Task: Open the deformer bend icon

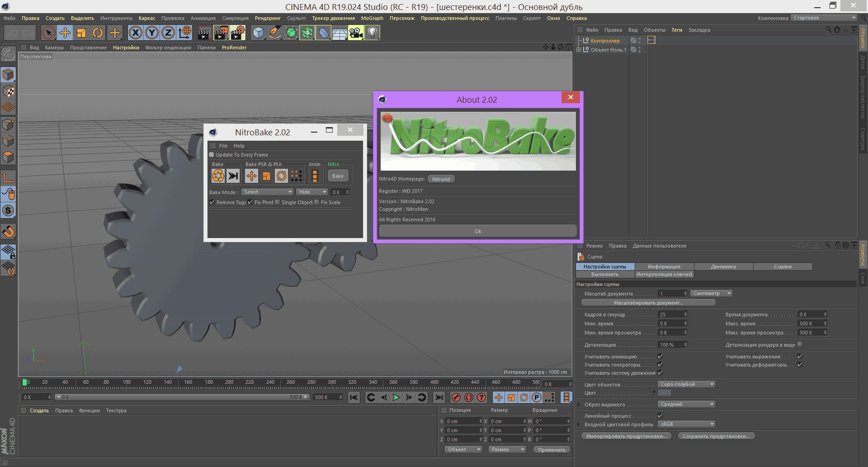Action: coord(323,33)
